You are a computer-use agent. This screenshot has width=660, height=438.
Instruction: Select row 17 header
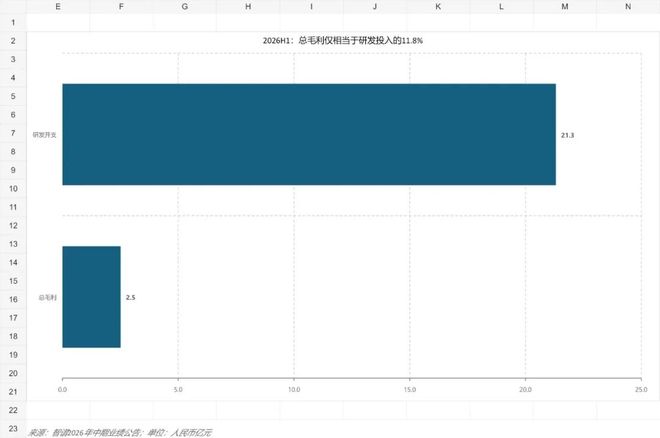click(13, 318)
